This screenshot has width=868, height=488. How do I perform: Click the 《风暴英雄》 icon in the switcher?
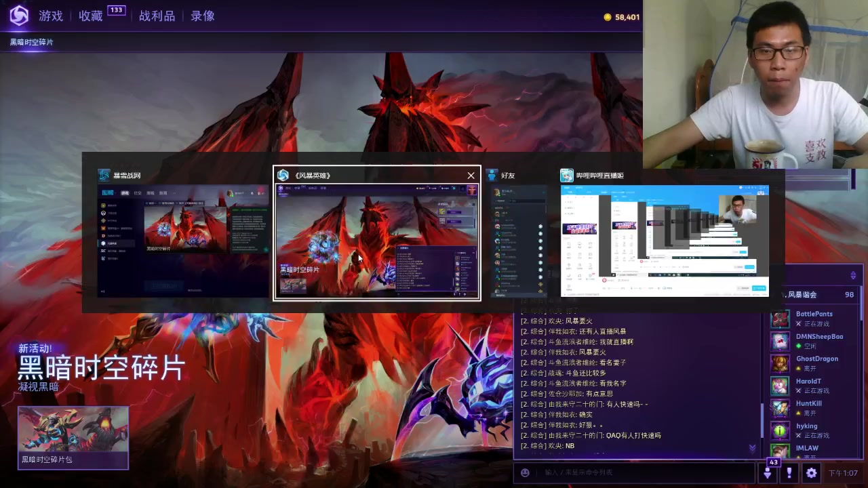click(x=283, y=175)
